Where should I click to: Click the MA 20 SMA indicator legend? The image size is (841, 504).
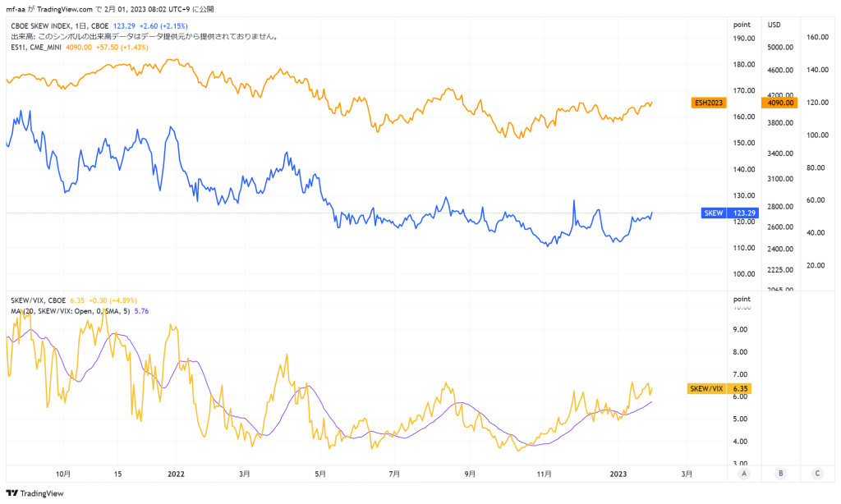pos(71,311)
